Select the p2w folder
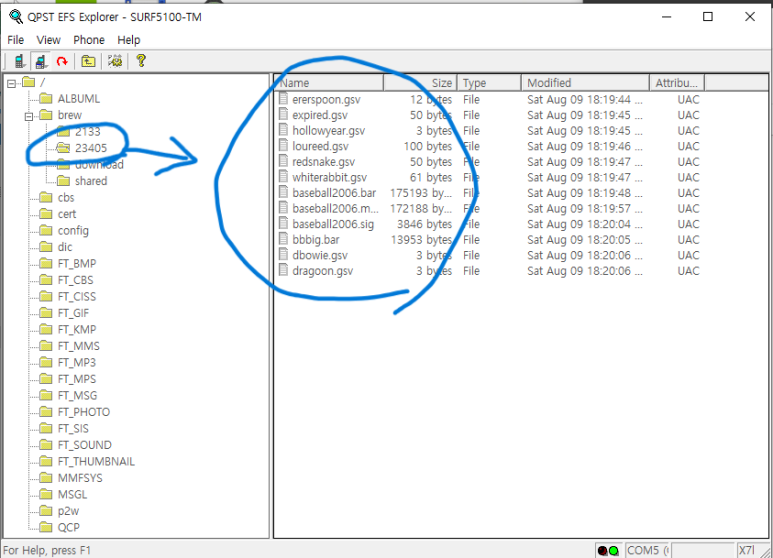 68,511
